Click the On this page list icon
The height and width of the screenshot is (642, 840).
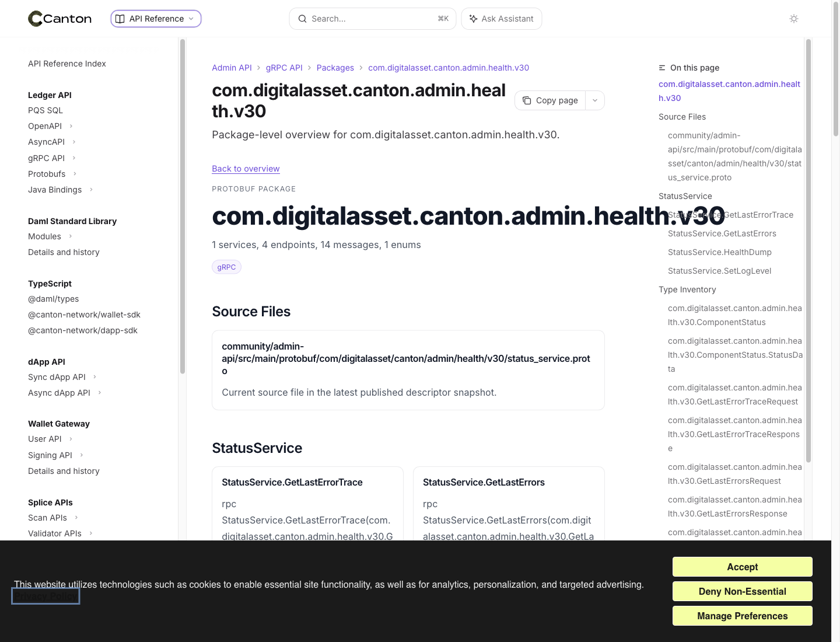662,68
